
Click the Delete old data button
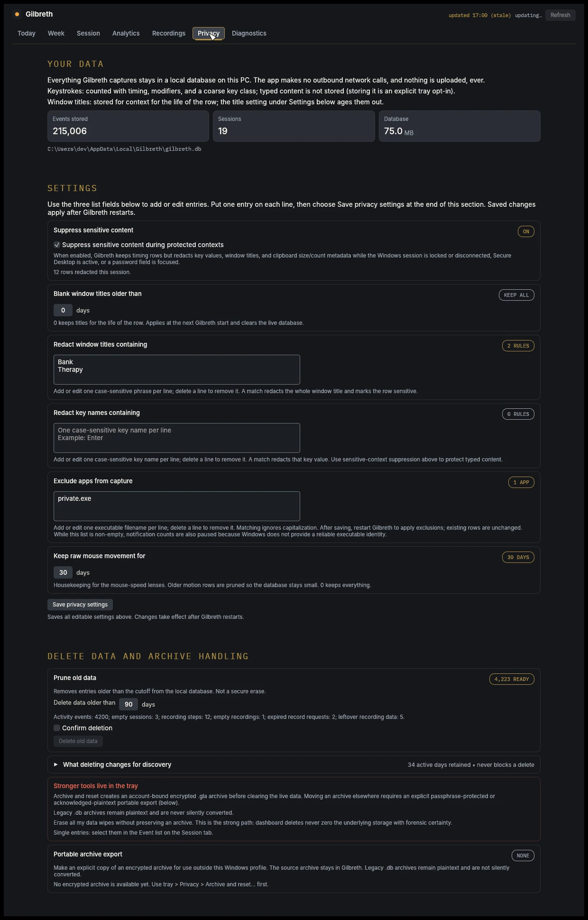click(78, 741)
